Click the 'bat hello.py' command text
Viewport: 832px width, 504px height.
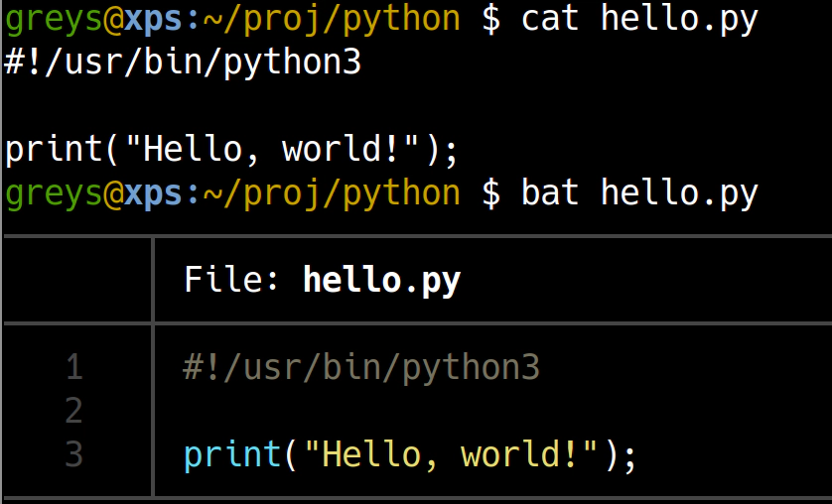pyautogui.click(x=640, y=193)
